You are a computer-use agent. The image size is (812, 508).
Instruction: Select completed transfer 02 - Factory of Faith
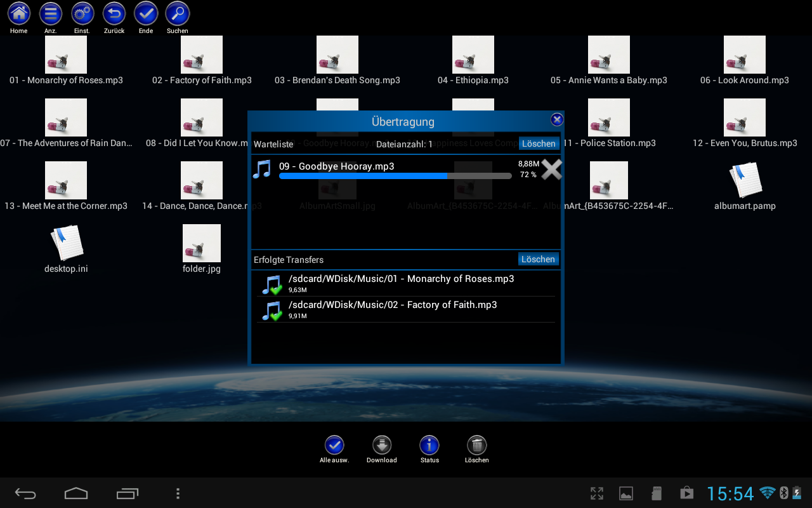406,310
